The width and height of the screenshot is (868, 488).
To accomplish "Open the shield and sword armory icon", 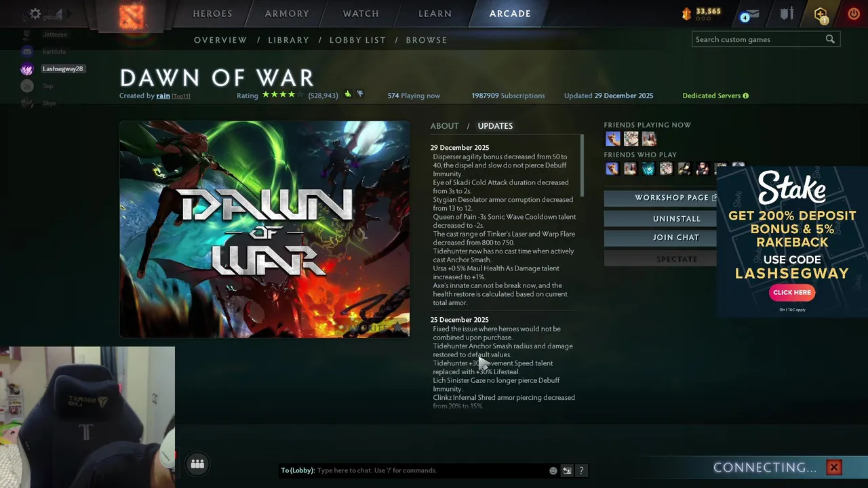I will (x=787, y=14).
